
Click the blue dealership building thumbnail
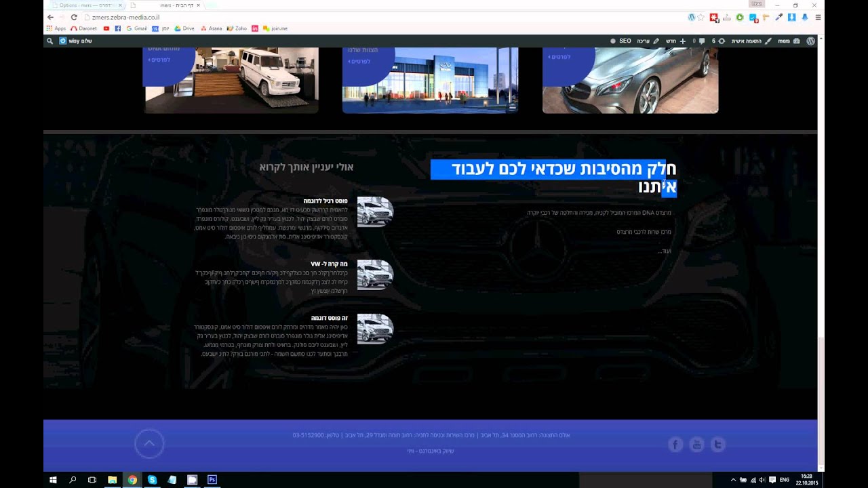(430, 80)
